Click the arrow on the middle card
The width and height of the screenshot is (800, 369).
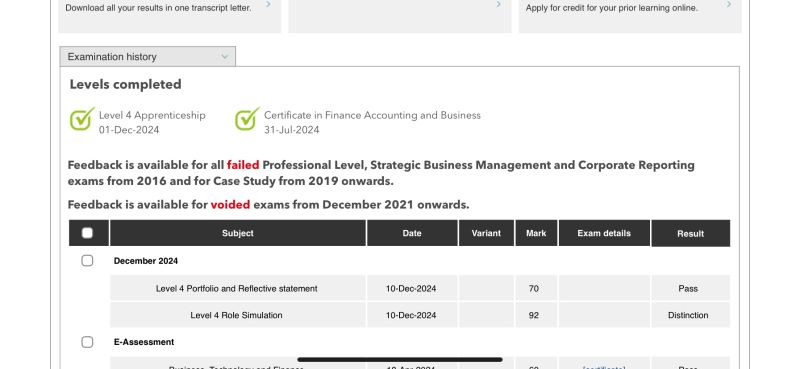(498, 5)
